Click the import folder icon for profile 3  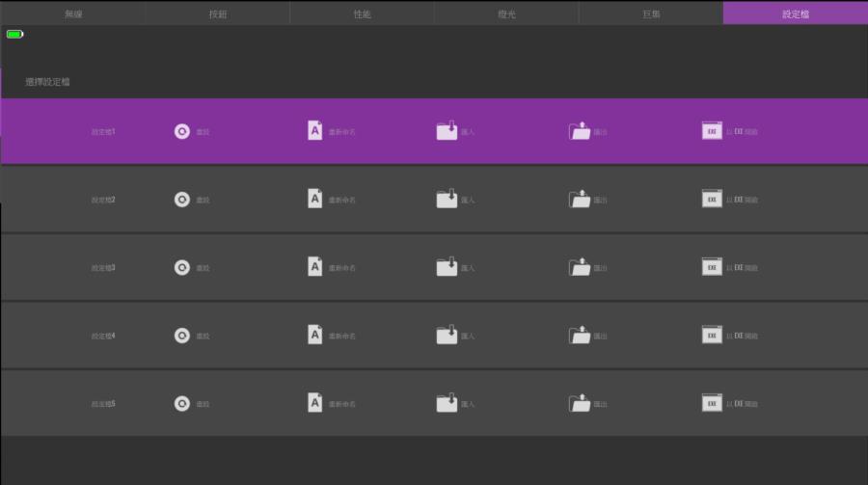[447, 267]
